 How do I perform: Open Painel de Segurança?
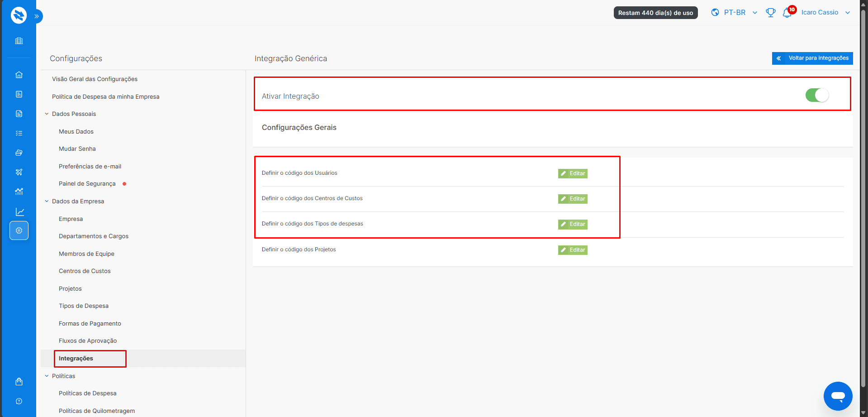click(x=87, y=183)
